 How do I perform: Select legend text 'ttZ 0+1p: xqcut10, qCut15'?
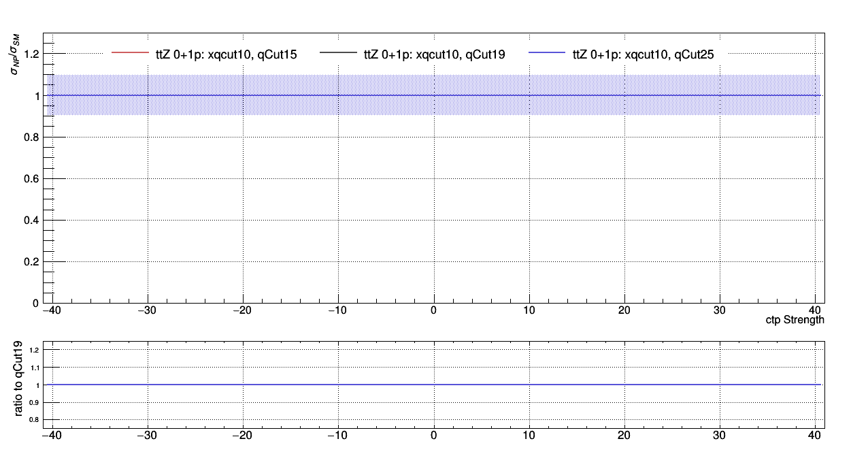[226, 54]
